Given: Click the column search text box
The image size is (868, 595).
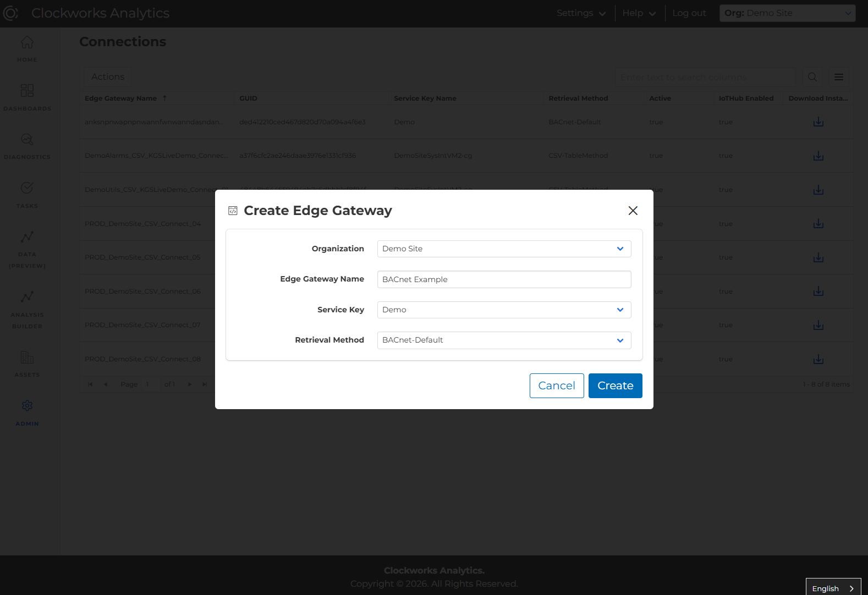Looking at the screenshot, I should click(x=705, y=77).
